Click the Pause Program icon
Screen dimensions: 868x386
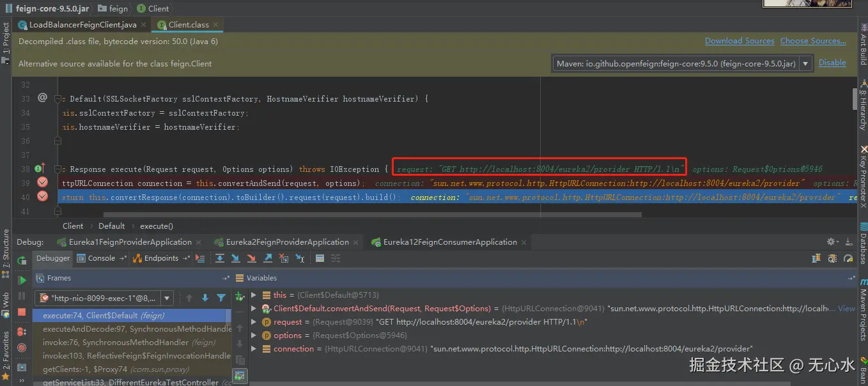(x=22, y=296)
